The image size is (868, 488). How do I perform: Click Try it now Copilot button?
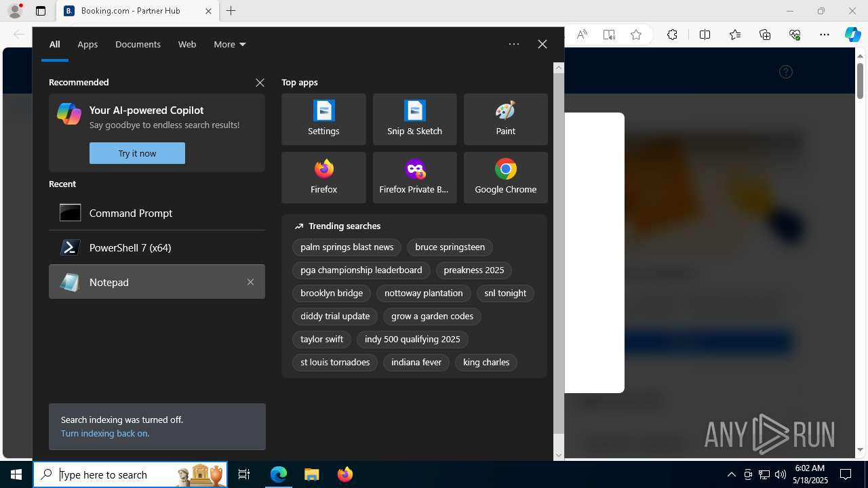(x=137, y=153)
